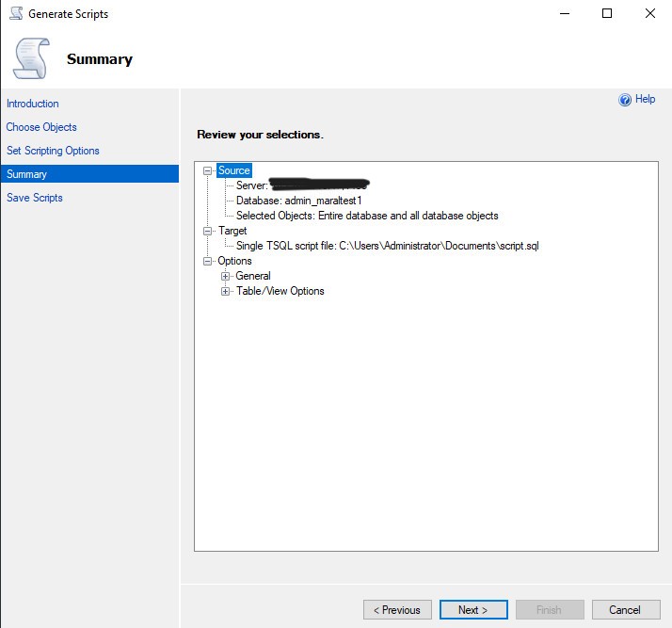
Task: Select the Summary step in sidebar
Action: (26, 174)
